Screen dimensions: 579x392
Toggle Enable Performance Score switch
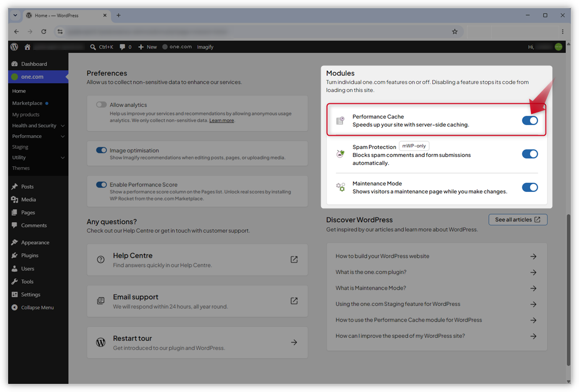click(101, 184)
